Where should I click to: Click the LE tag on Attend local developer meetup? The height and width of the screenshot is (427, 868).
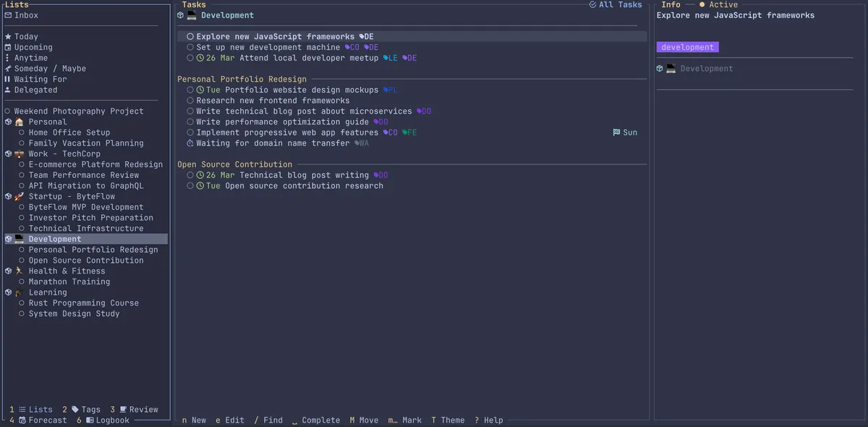391,58
